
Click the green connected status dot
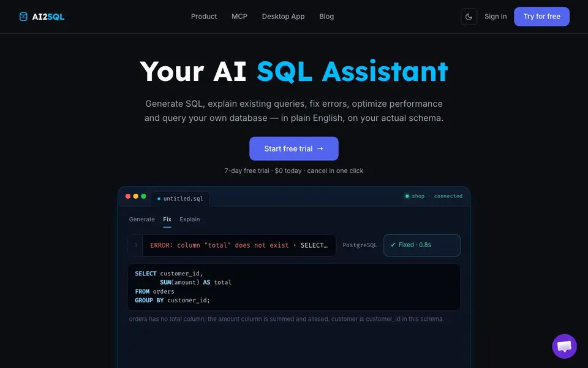407,196
